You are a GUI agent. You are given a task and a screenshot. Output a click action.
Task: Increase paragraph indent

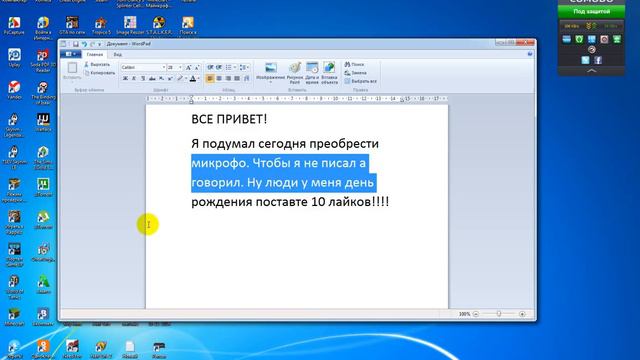point(219,67)
